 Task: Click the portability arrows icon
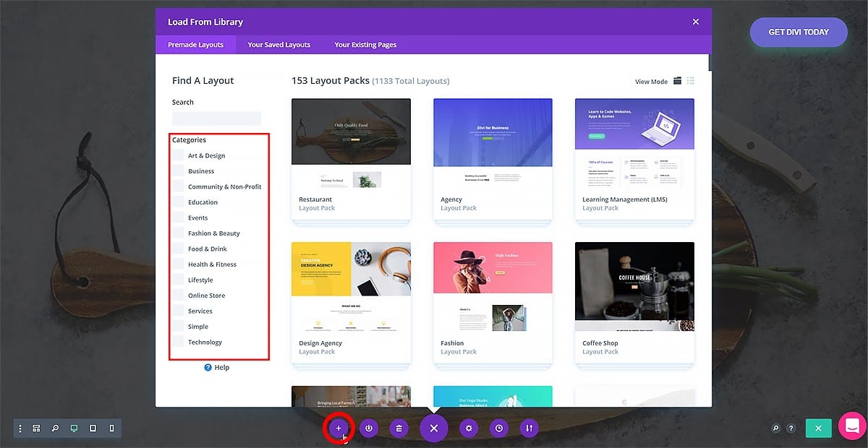coord(529,428)
